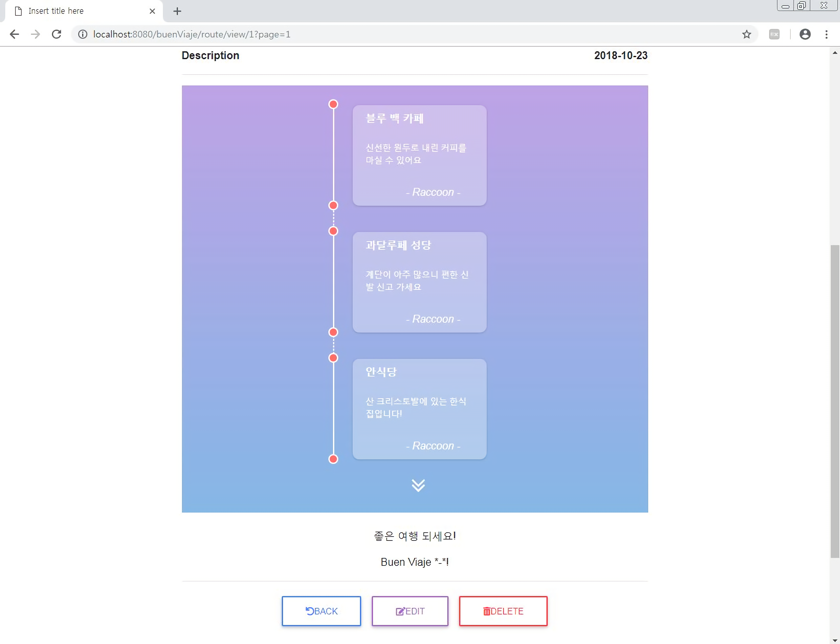Viewport: 840px width, 644px height.
Task: Click the text '좋은 여행 되세요!'
Action: pos(415,536)
